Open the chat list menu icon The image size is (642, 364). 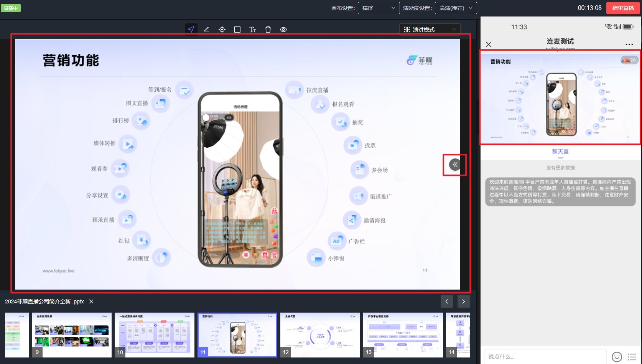coord(632,357)
